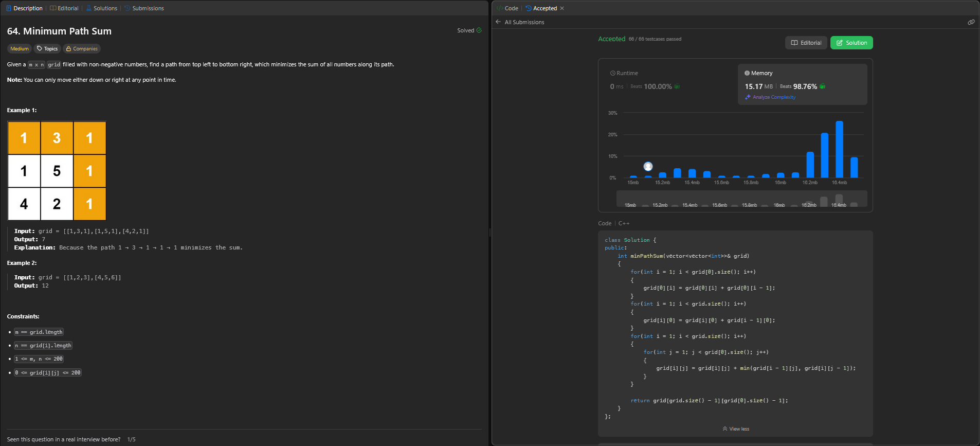
Task: Click the back arrow beside All Submissions
Action: click(498, 22)
